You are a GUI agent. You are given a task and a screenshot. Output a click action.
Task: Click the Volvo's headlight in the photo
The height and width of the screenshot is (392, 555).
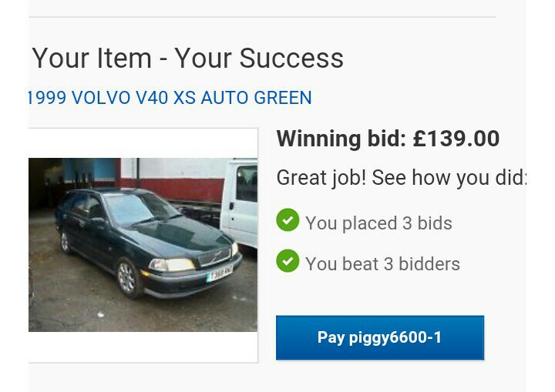point(172,265)
